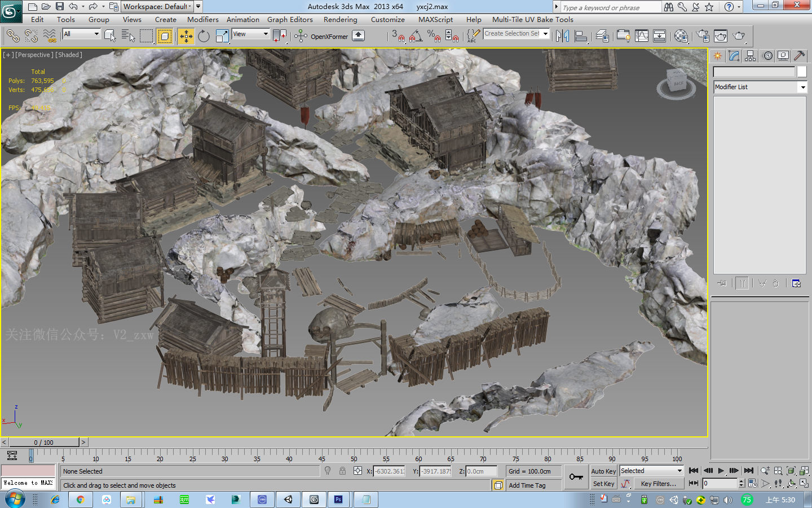
Task: Toggle the selection lock padlock
Action: [342, 471]
